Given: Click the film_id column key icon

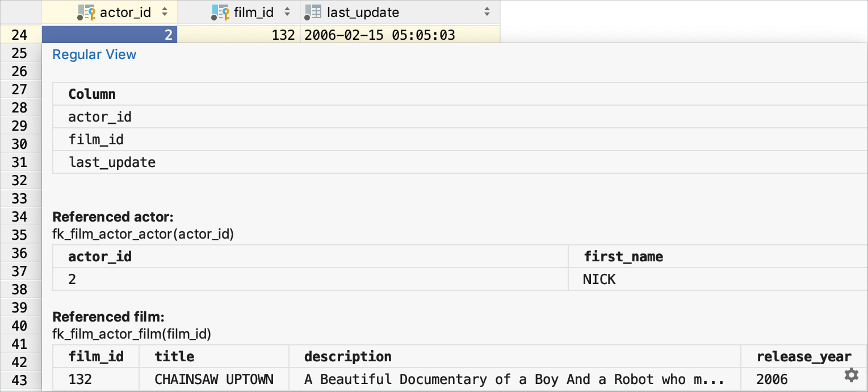Looking at the screenshot, I should coord(221,12).
